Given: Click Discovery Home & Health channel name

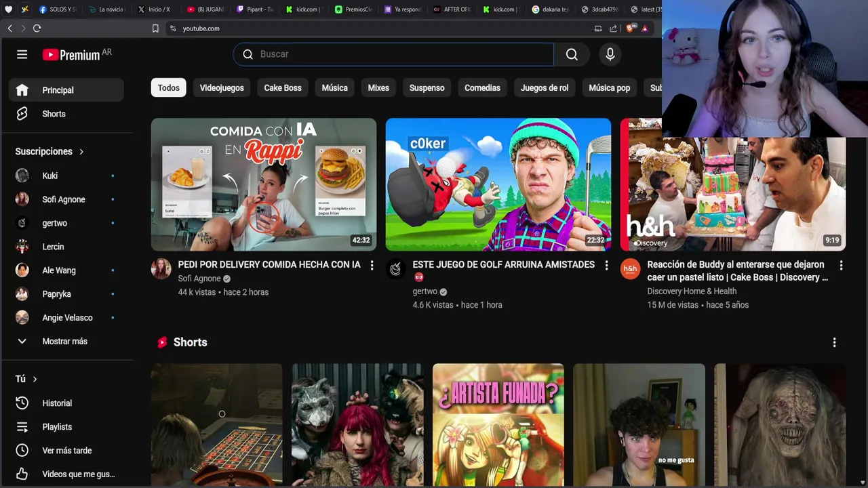Looking at the screenshot, I should (x=692, y=291).
